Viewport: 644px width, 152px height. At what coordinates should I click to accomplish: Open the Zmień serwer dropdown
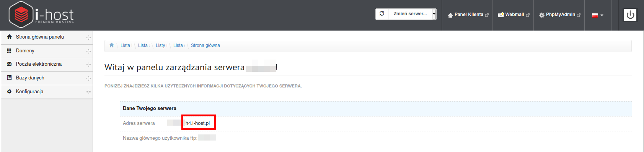412,14
